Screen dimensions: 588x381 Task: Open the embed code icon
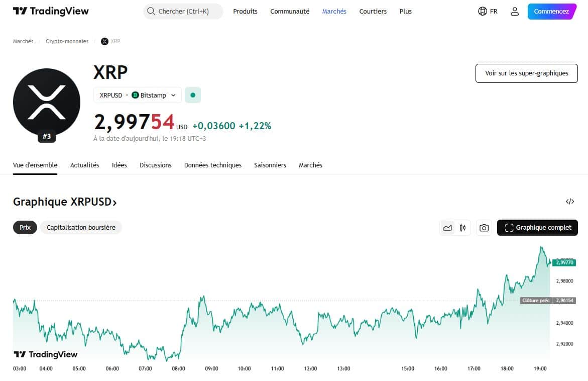[569, 202]
